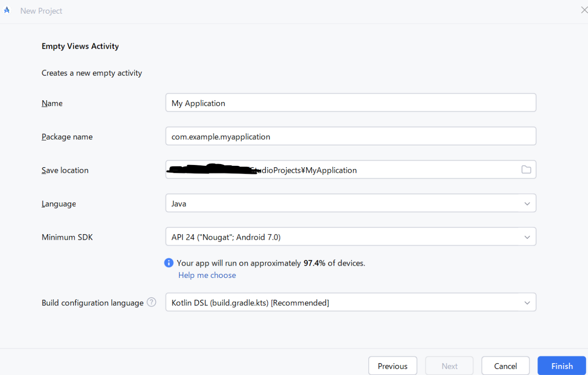The width and height of the screenshot is (588, 375).
Task: Close the New Project dialog with the X
Action: click(584, 9)
